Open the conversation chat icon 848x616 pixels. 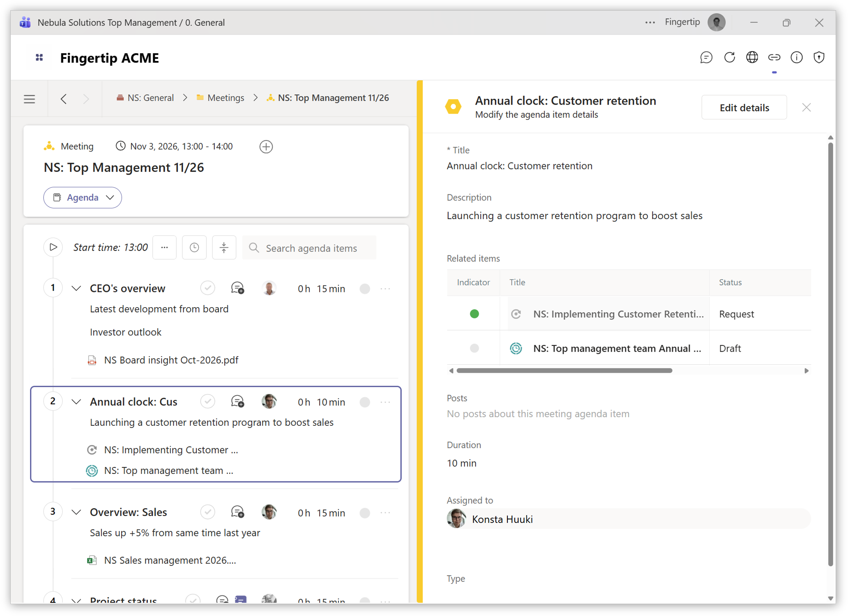706,57
